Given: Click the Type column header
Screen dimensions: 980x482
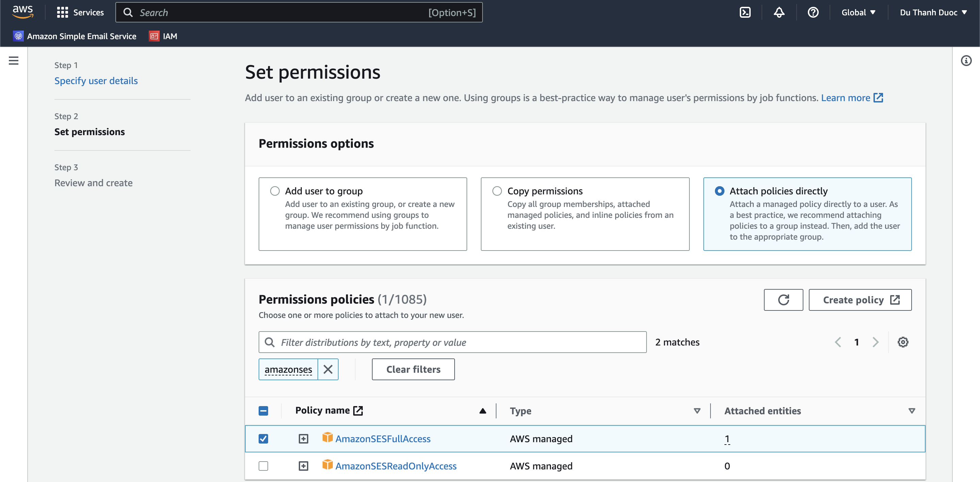Looking at the screenshot, I should pyautogui.click(x=520, y=411).
